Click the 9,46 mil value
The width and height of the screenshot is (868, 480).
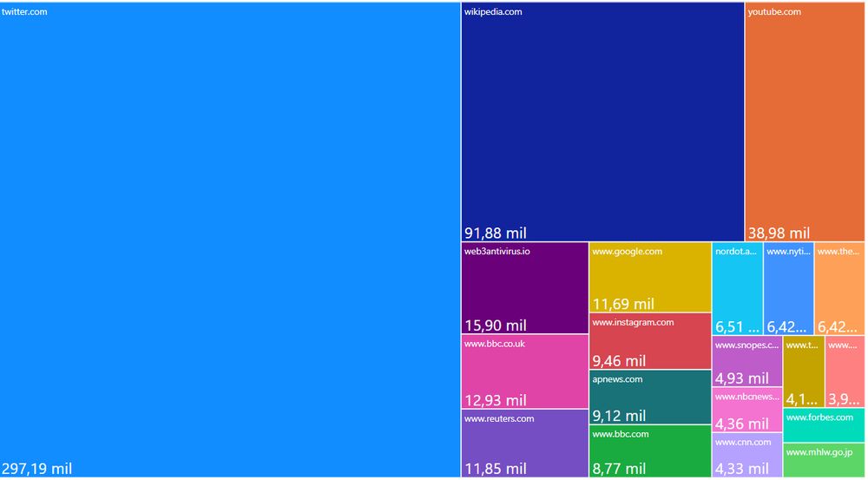[620, 361]
